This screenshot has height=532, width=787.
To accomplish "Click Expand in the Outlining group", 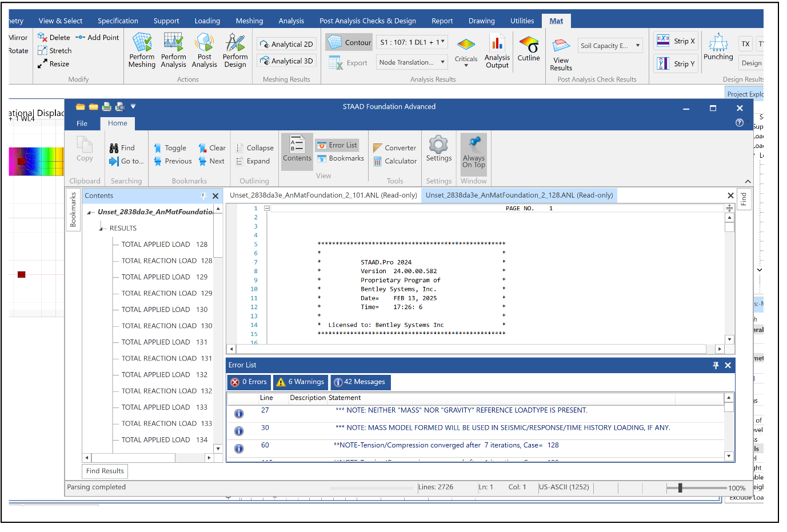I will pyautogui.click(x=253, y=161).
